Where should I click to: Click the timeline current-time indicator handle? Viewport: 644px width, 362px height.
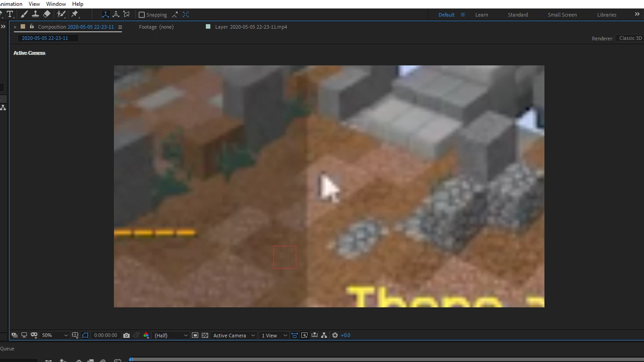[131, 359]
